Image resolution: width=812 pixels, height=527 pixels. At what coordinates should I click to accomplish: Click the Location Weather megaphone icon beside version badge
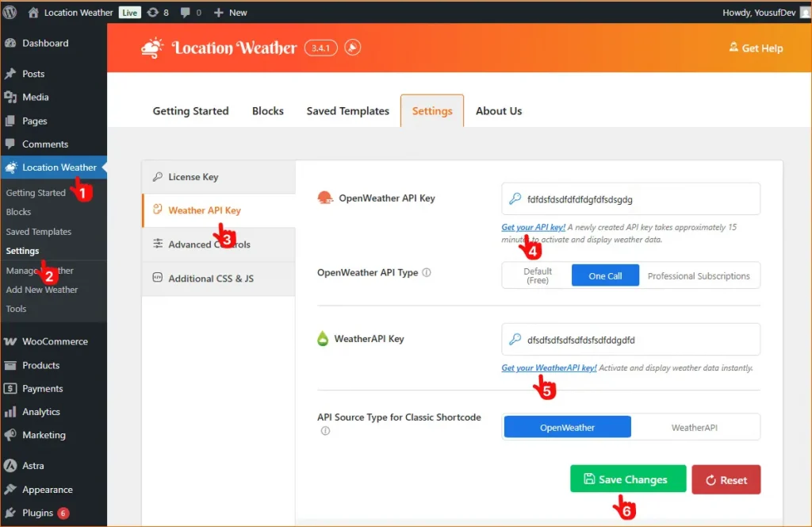pos(352,47)
